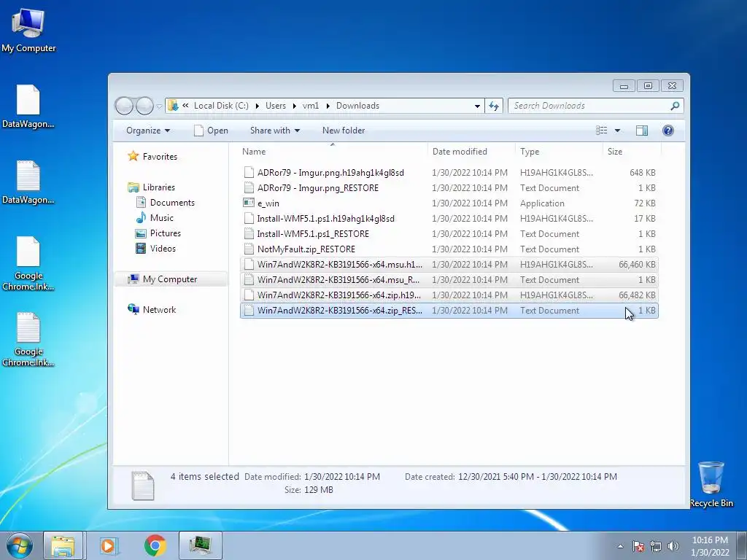Open Windows Explorer from the taskbar
747x560 pixels.
pos(63,545)
